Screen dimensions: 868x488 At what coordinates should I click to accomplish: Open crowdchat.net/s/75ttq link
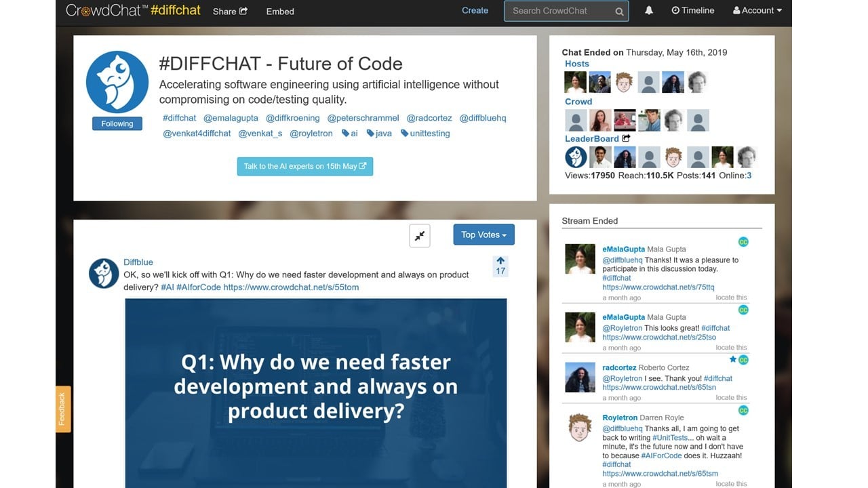pos(658,287)
